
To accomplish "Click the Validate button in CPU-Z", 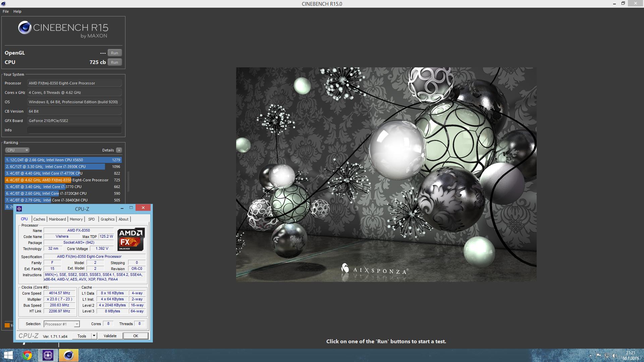I will 110,336.
